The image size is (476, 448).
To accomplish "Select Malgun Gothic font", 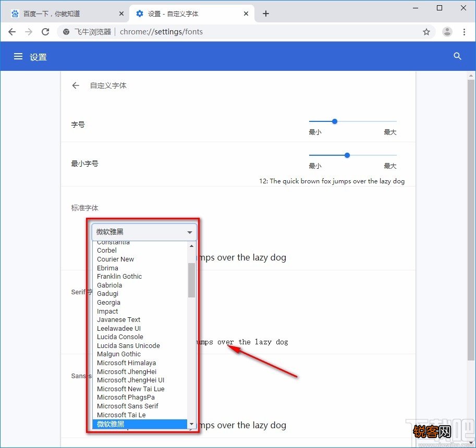I will (140, 354).
